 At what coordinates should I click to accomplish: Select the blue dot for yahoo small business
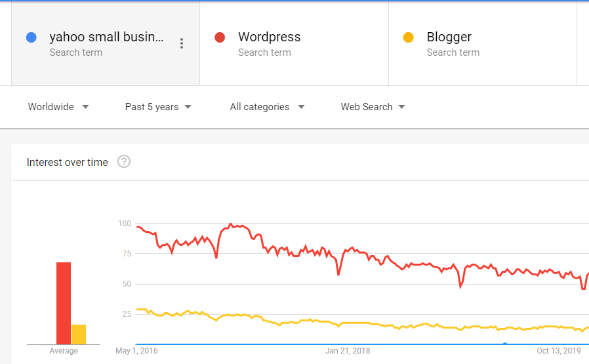[x=31, y=37]
